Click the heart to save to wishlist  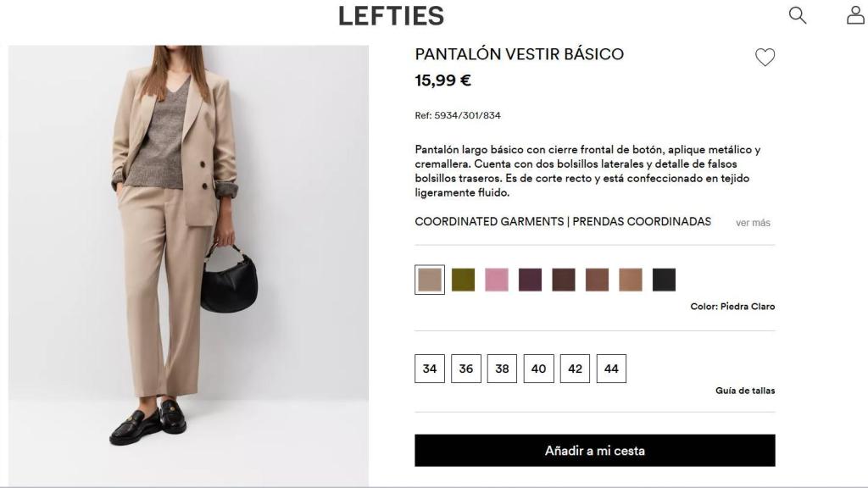(765, 57)
